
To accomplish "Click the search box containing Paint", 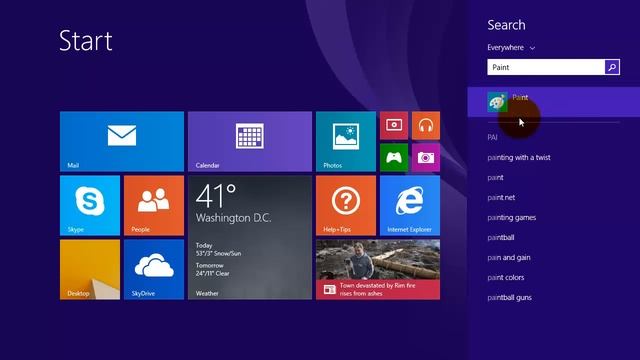I will [546, 67].
